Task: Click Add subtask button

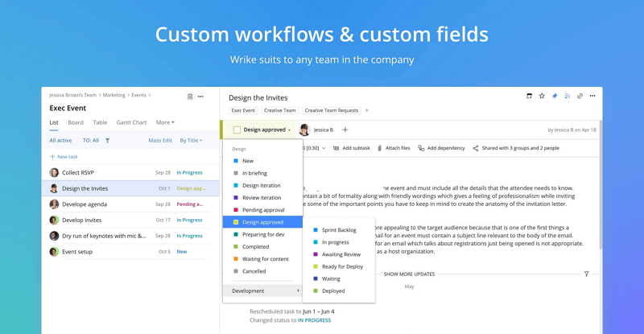Action: [351, 148]
